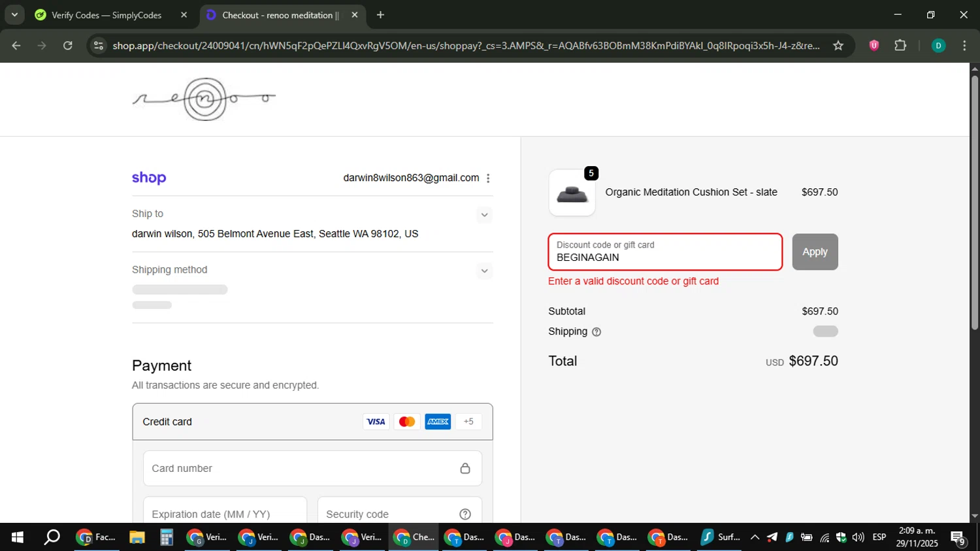Click the Discount code input field

(x=665, y=252)
